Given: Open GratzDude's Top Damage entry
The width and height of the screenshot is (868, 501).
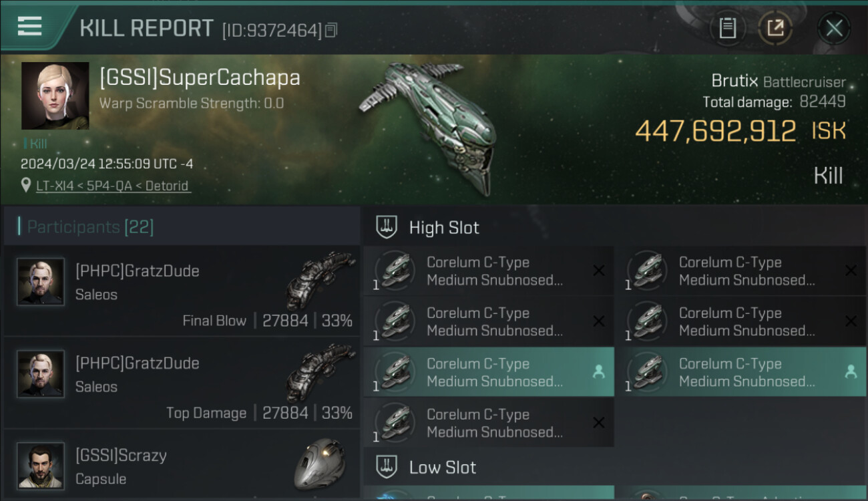Looking at the screenshot, I should pos(182,383).
